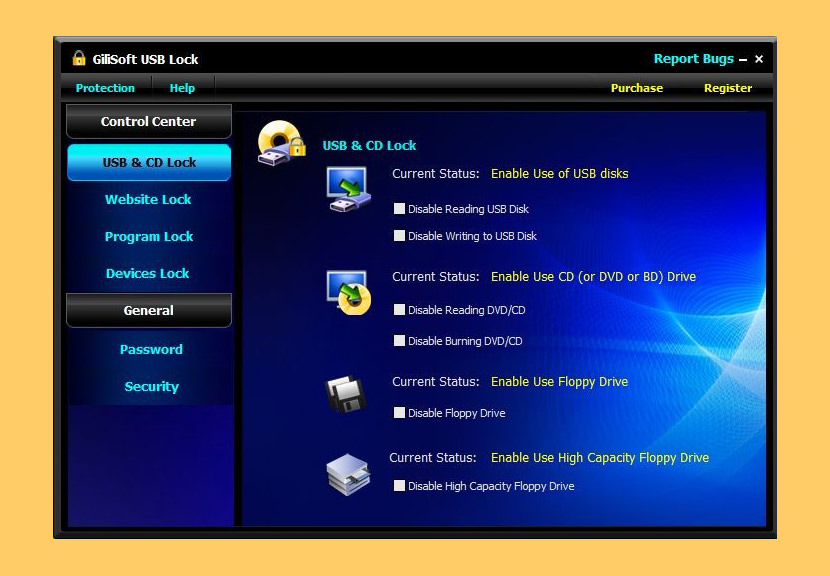Image resolution: width=830 pixels, height=576 pixels.
Task: Enable Disable Floppy Drive
Action: click(399, 412)
